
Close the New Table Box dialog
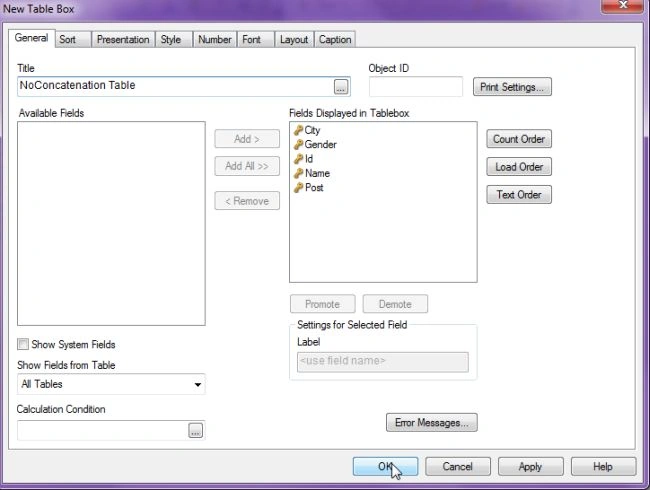point(623,5)
